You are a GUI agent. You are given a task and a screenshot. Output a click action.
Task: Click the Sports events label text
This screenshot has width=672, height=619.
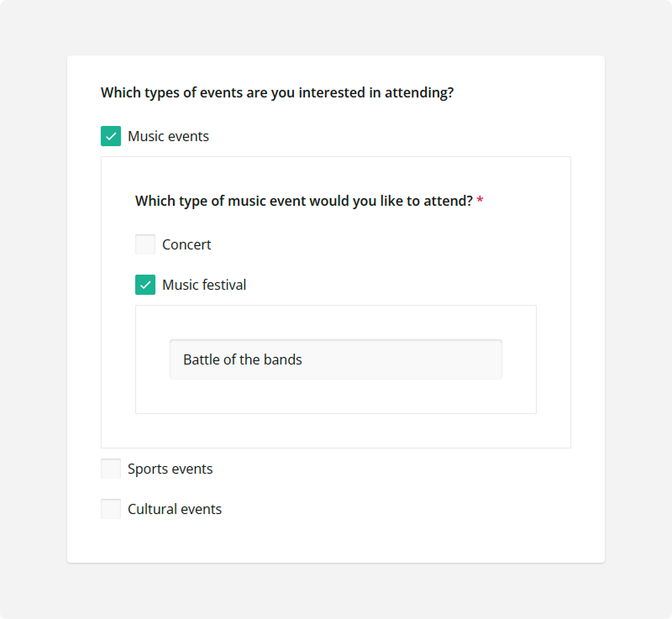171,469
